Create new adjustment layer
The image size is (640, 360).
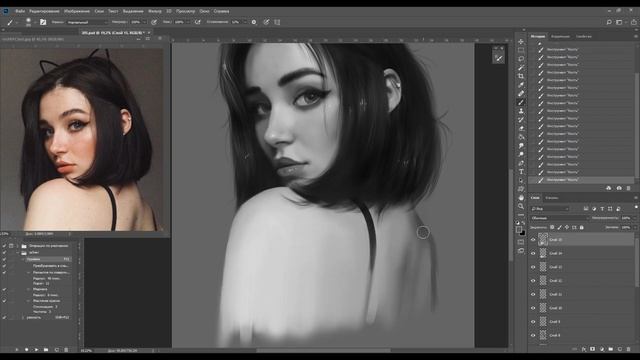[602, 349]
